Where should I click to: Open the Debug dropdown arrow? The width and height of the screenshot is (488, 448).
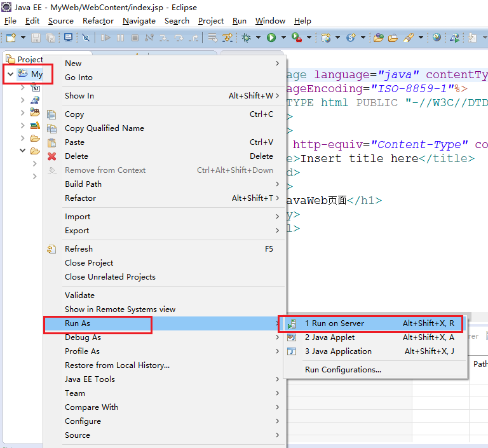pos(258,37)
